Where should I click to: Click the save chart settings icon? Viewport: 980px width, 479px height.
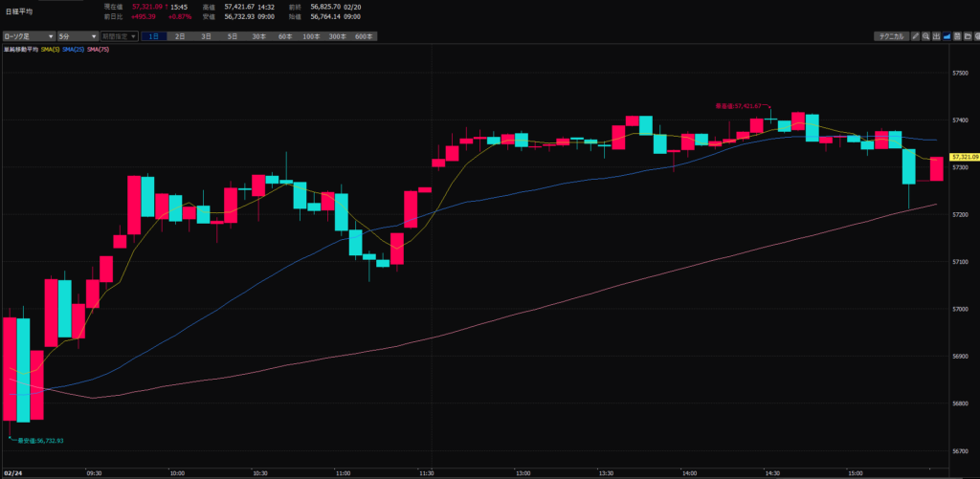[x=957, y=36]
